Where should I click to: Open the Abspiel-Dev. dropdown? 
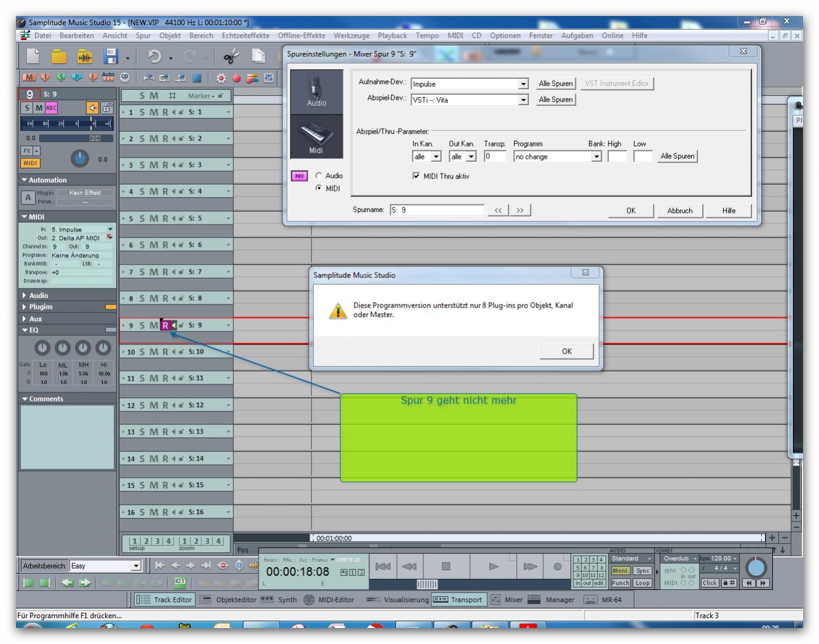pyautogui.click(x=524, y=100)
